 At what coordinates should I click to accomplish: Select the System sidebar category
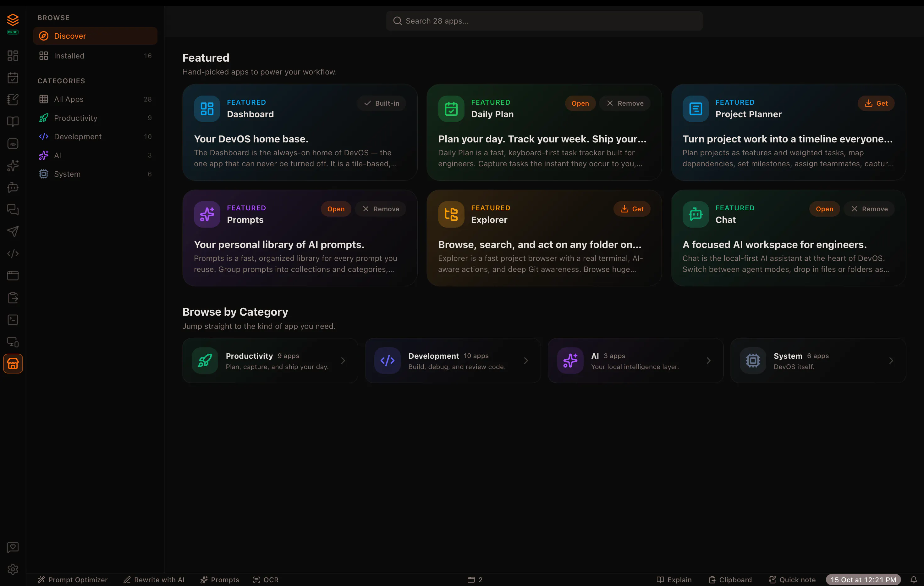pyautogui.click(x=95, y=174)
